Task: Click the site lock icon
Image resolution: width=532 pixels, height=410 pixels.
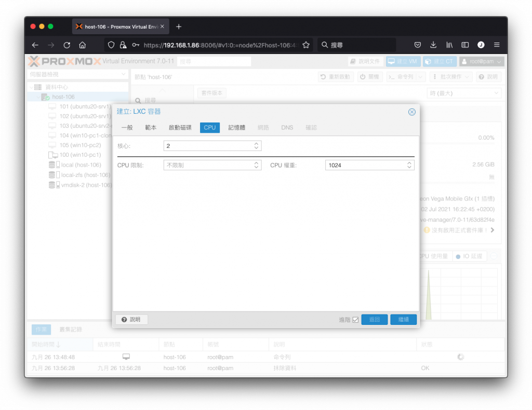Action: click(123, 45)
